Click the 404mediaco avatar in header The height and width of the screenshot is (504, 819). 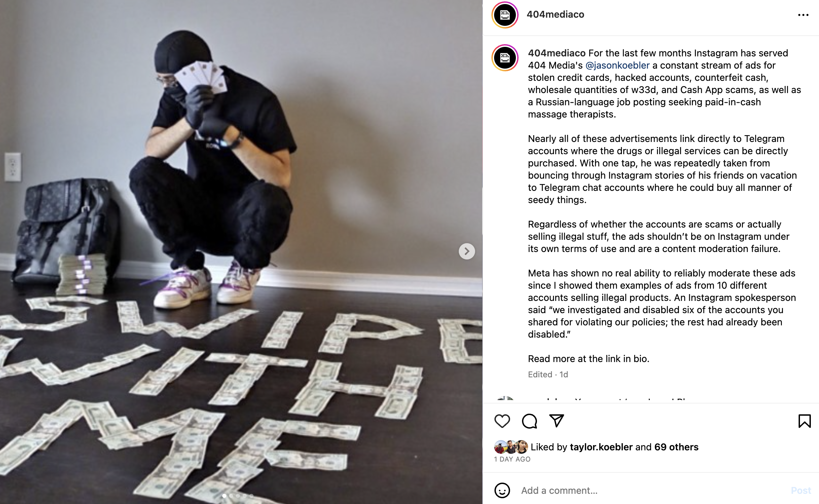(505, 15)
